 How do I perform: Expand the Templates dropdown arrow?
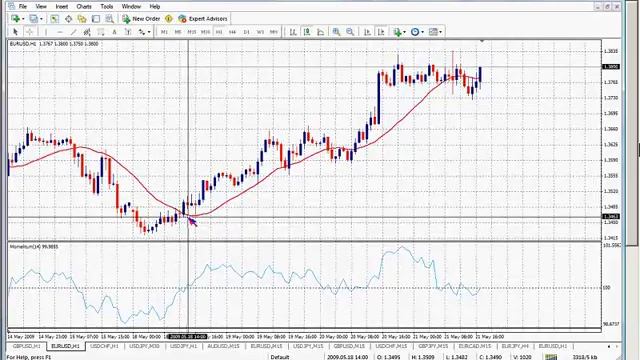click(440, 32)
